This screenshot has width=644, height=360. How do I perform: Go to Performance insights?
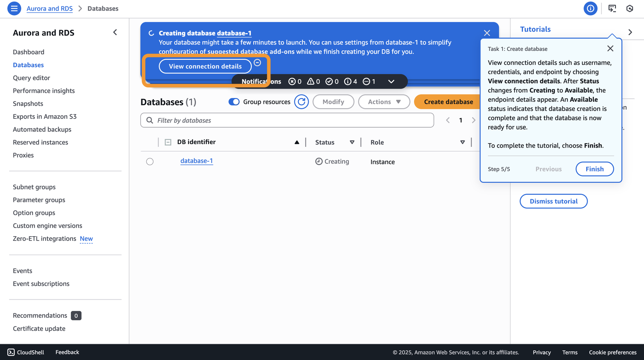click(x=44, y=91)
